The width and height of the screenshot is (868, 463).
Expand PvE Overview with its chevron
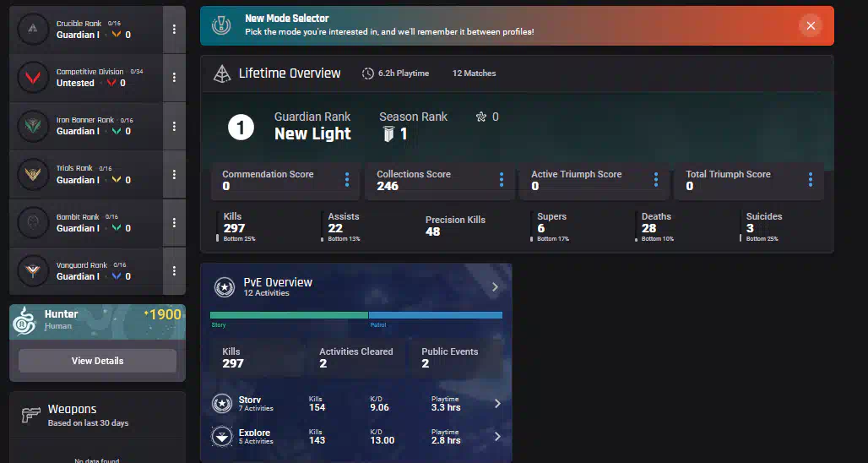(x=495, y=287)
